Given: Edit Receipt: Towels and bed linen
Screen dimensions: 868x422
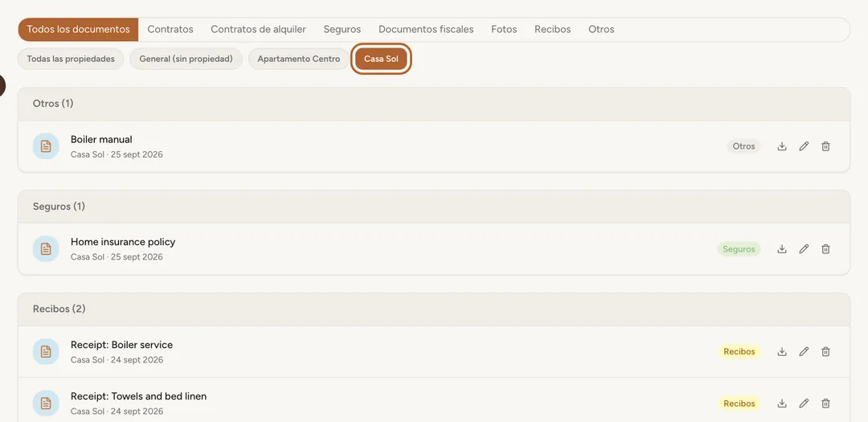Looking at the screenshot, I should click(804, 404).
